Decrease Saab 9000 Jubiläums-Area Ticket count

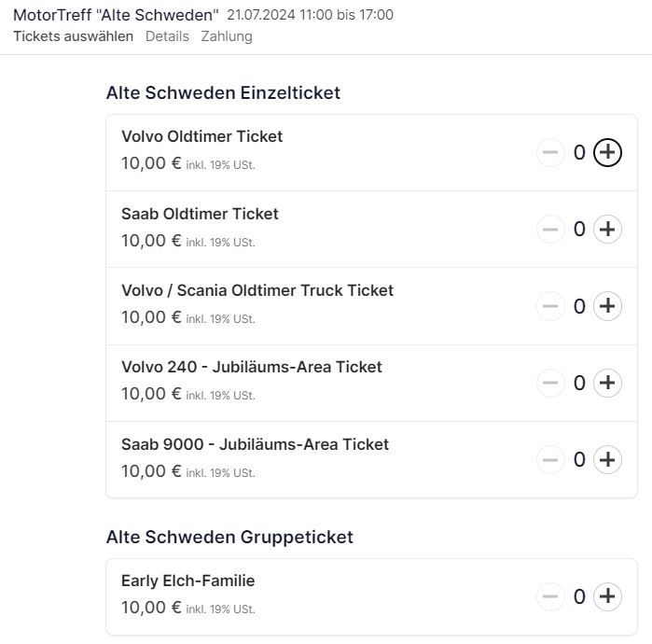click(550, 460)
